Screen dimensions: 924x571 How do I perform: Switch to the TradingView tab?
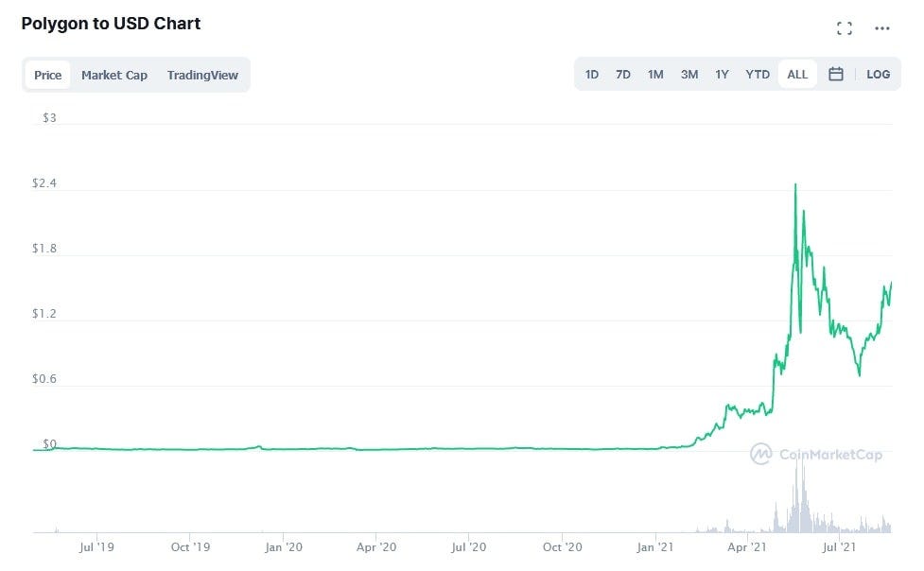point(203,74)
